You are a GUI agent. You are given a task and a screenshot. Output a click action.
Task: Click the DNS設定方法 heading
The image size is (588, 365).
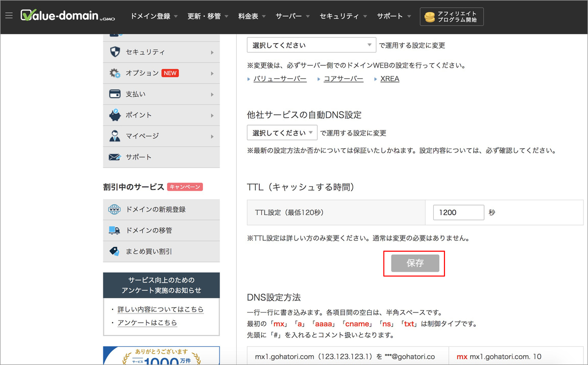274,297
